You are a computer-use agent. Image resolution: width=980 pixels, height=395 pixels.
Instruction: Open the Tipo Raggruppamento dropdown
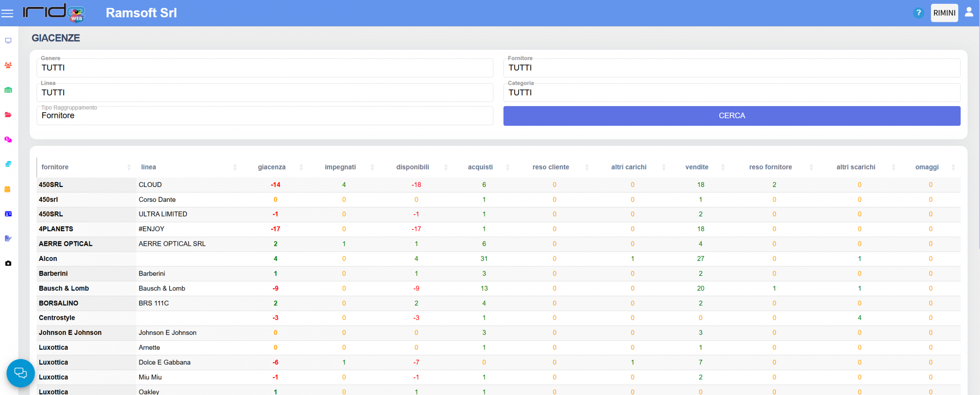coord(265,116)
